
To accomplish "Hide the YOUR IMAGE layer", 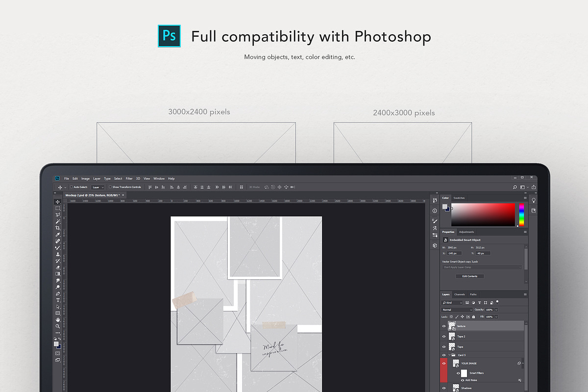I will [x=444, y=364].
